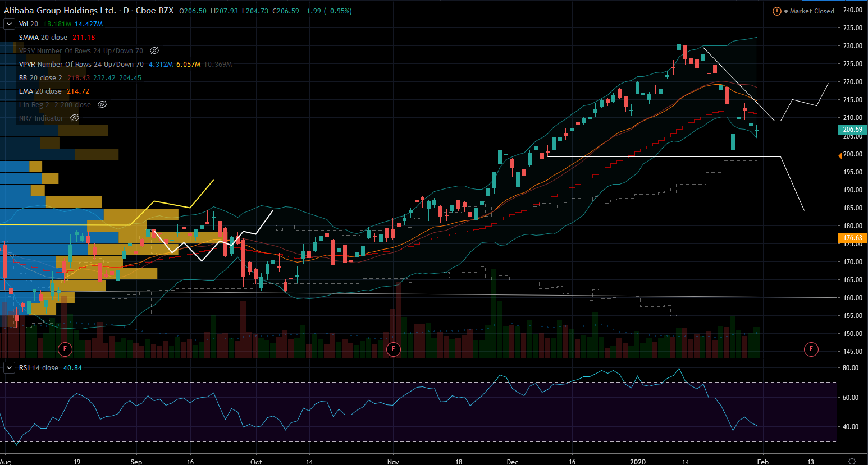This screenshot has height=465, width=868.
Task: Click the orange alert arrow at 200.00
Action: coord(840,156)
